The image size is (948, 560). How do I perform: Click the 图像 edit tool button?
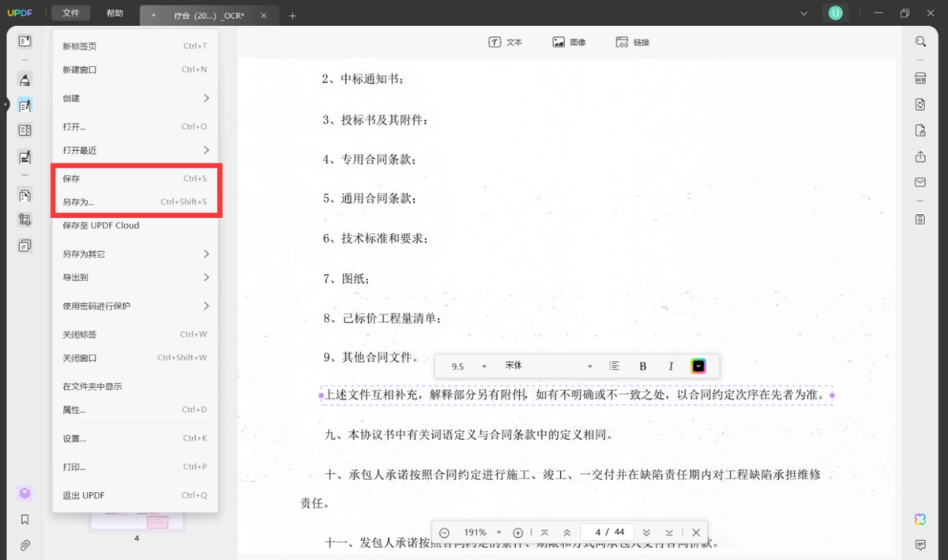click(569, 42)
